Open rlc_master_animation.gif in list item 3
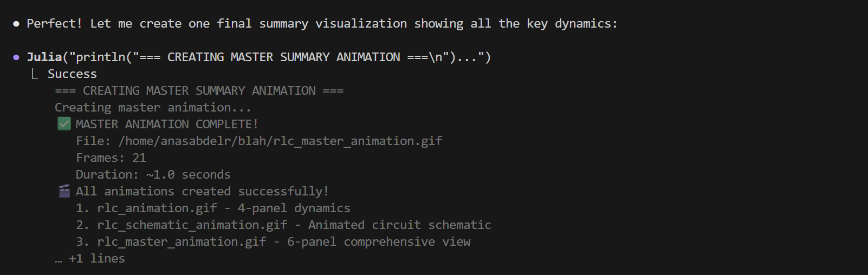Image resolution: width=868 pixels, height=275 pixels. tap(182, 242)
